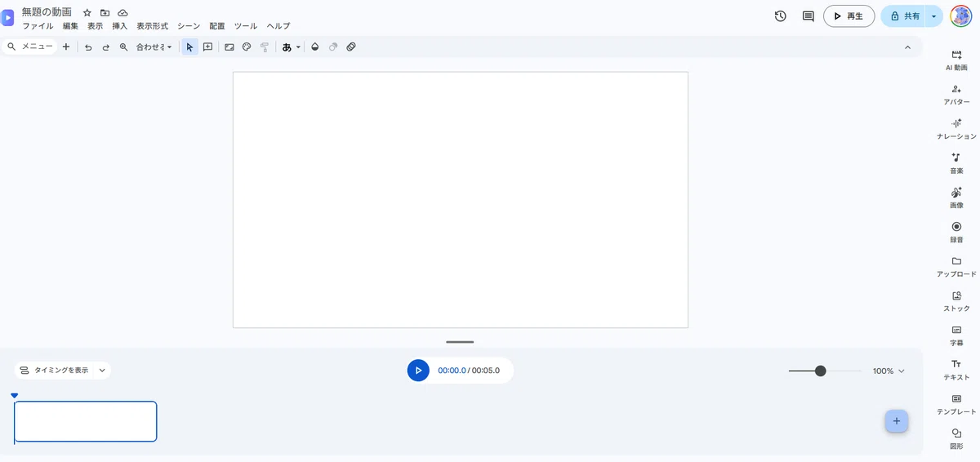Open the 挿入 menu

tap(119, 26)
